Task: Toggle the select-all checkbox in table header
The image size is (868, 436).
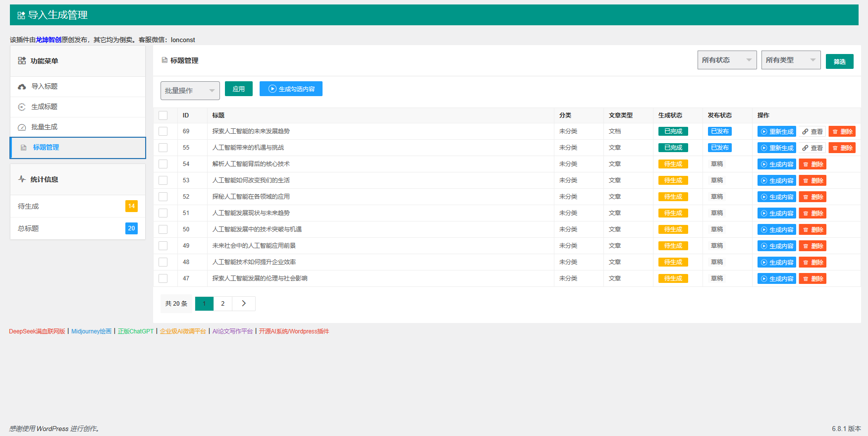Action: [x=163, y=115]
